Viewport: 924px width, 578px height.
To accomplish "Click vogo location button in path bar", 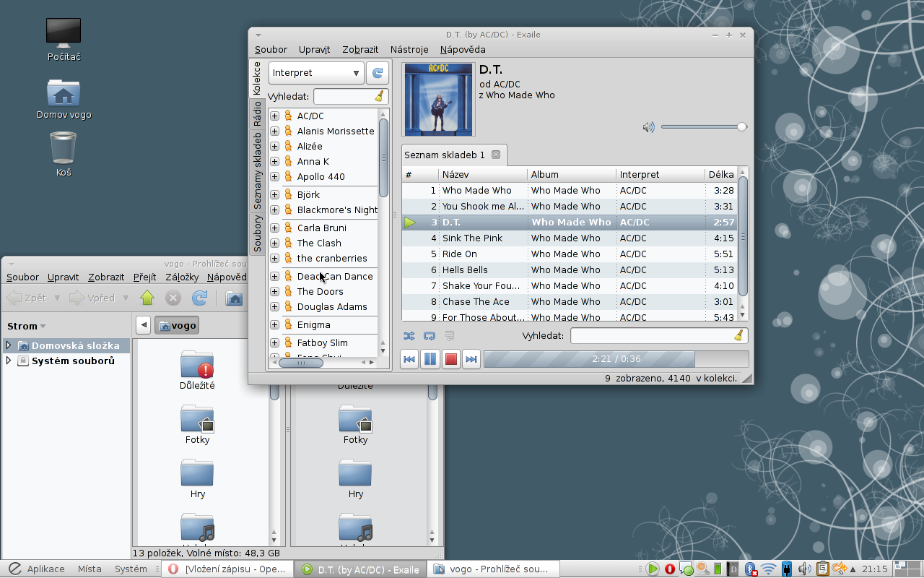I will 178,326.
